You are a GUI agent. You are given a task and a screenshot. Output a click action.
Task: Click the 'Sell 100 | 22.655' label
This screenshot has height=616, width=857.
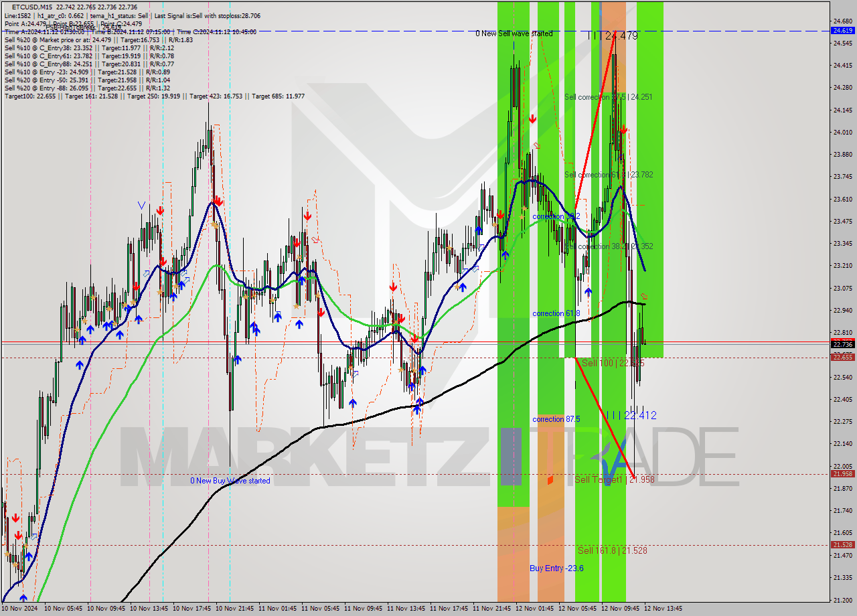[x=613, y=363]
